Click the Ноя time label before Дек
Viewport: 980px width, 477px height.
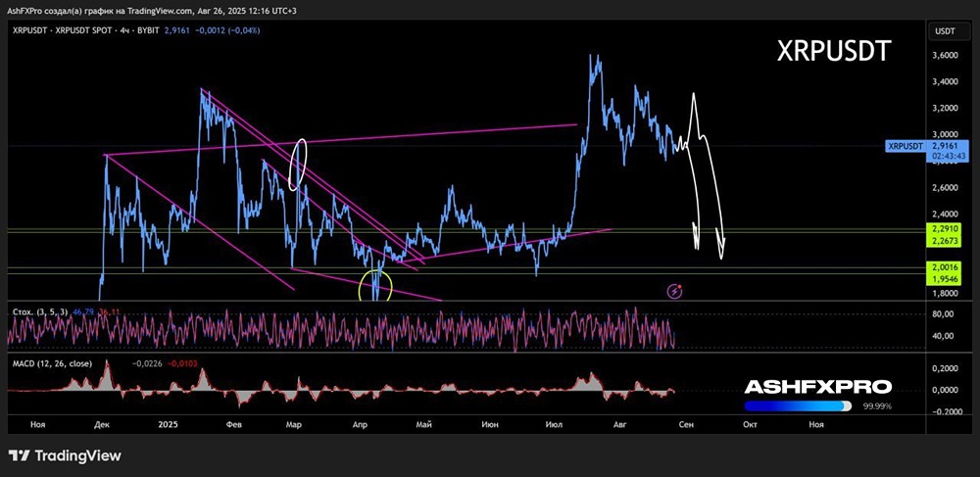(38, 424)
